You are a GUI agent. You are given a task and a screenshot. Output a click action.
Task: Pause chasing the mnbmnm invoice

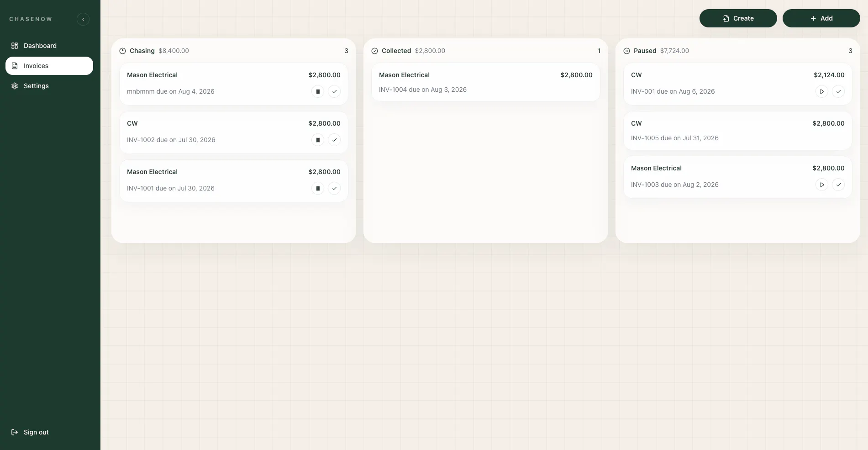click(318, 91)
